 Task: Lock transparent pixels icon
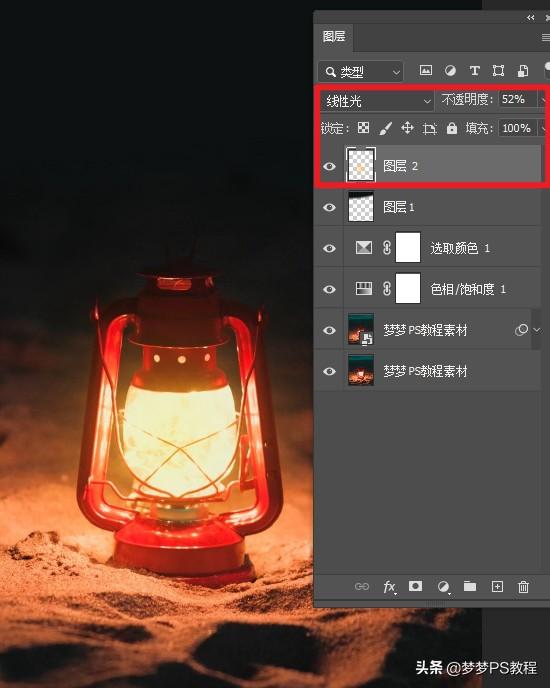[x=363, y=128]
